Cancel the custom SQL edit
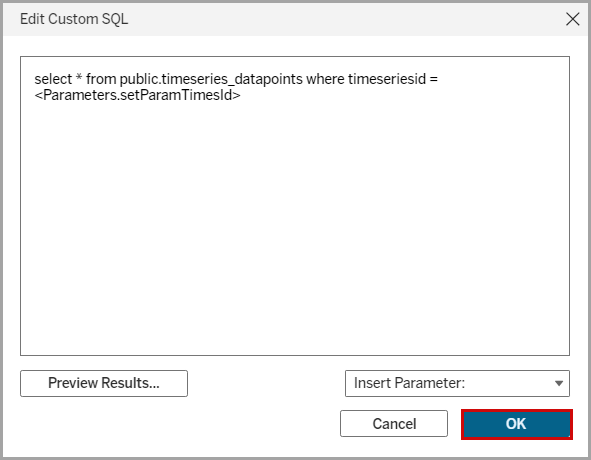The width and height of the screenshot is (591, 460). point(394,424)
